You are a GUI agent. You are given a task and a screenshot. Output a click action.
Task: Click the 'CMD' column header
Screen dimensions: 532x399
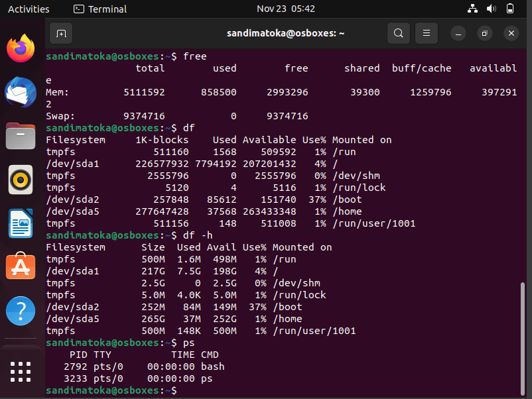coord(210,355)
